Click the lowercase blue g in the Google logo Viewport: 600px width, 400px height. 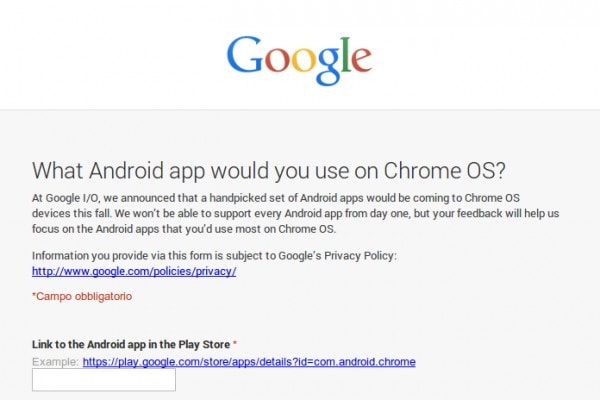329,66
